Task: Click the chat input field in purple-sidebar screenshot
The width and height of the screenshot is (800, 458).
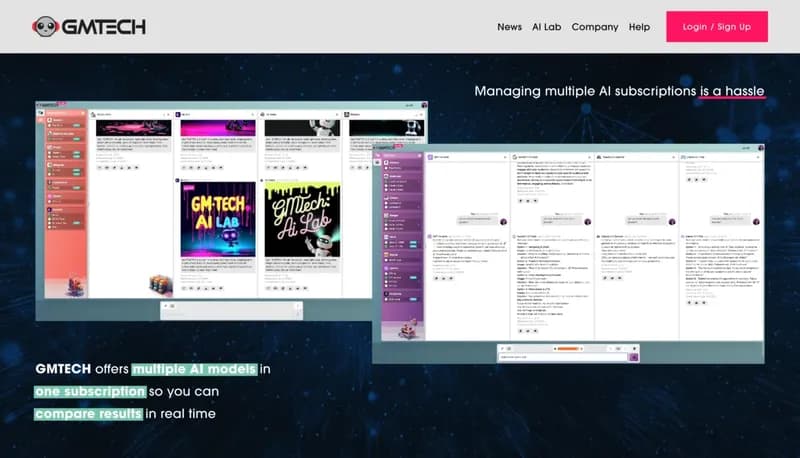Action: click(x=563, y=357)
